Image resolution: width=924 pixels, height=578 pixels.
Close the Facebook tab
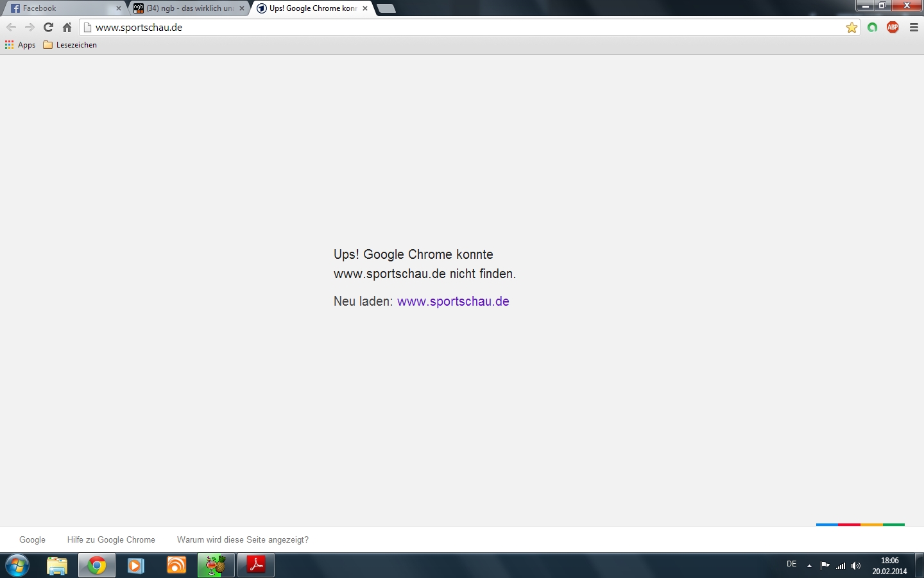tap(118, 8)
